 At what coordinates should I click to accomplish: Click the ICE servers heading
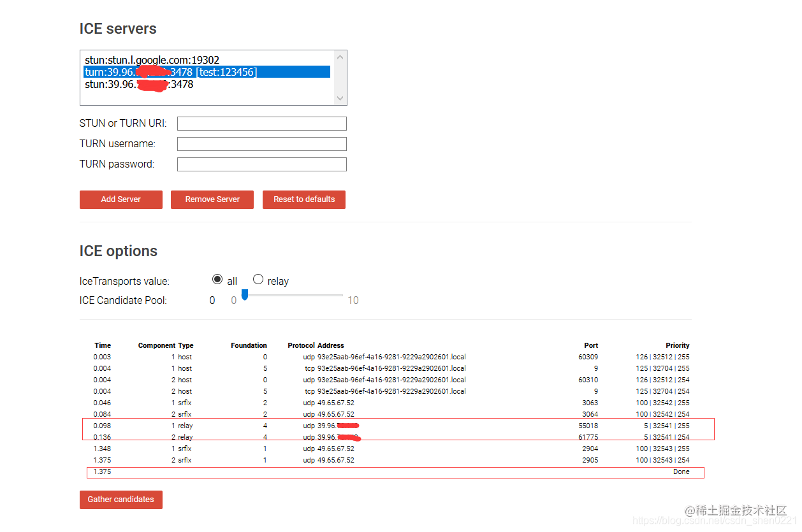coord(118,29)
